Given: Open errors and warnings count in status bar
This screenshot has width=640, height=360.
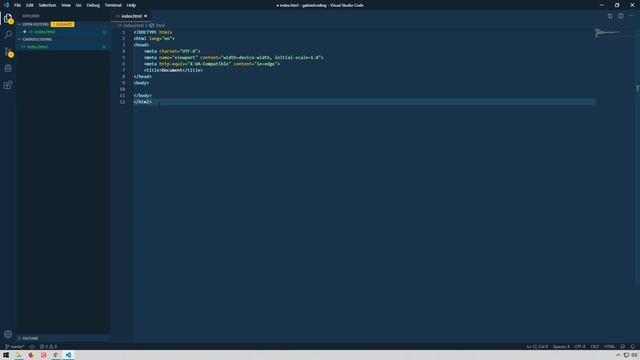Looking at the screenshot, I should 48,347.
